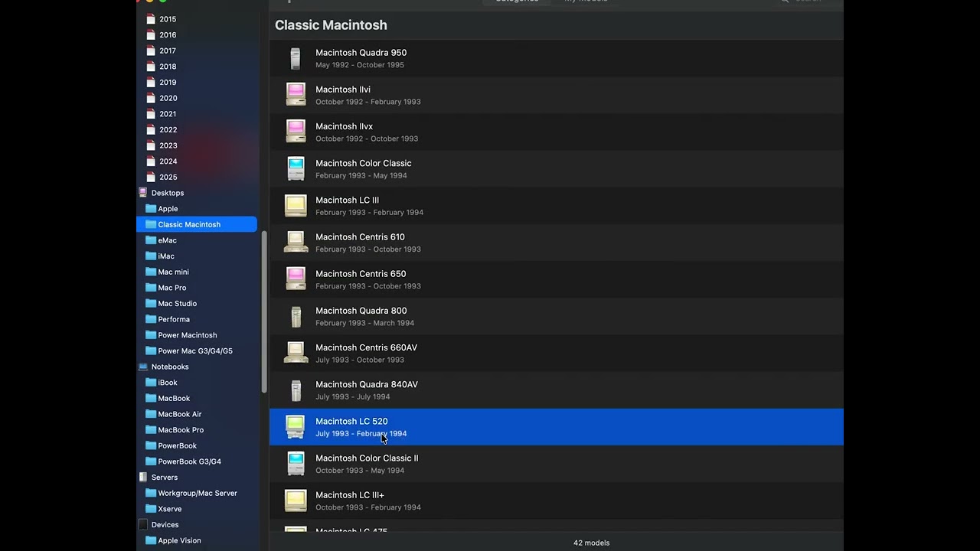This screenshot has height=551, width=980.
Task: Select the Macintosh Quadra 950 tower thumbnail
Action: click(x=296, y=58)
